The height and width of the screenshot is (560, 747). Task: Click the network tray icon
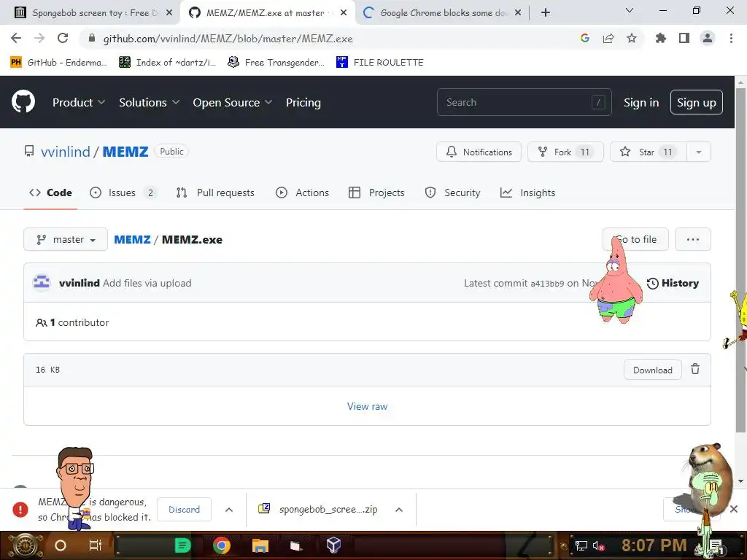tap(581, 545)
